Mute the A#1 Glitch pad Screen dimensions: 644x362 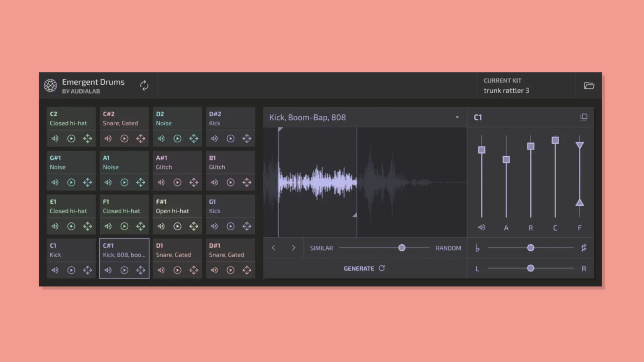(161, 182)
